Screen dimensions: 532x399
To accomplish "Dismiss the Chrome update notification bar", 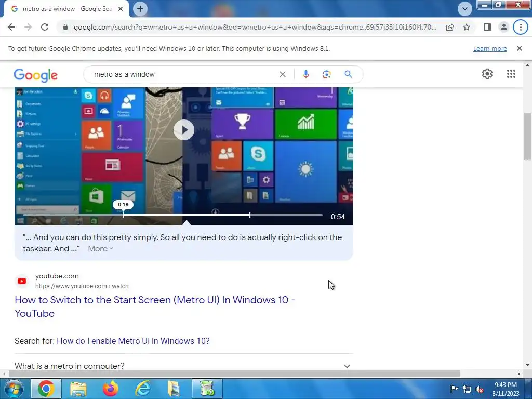I will click(520, 48).
